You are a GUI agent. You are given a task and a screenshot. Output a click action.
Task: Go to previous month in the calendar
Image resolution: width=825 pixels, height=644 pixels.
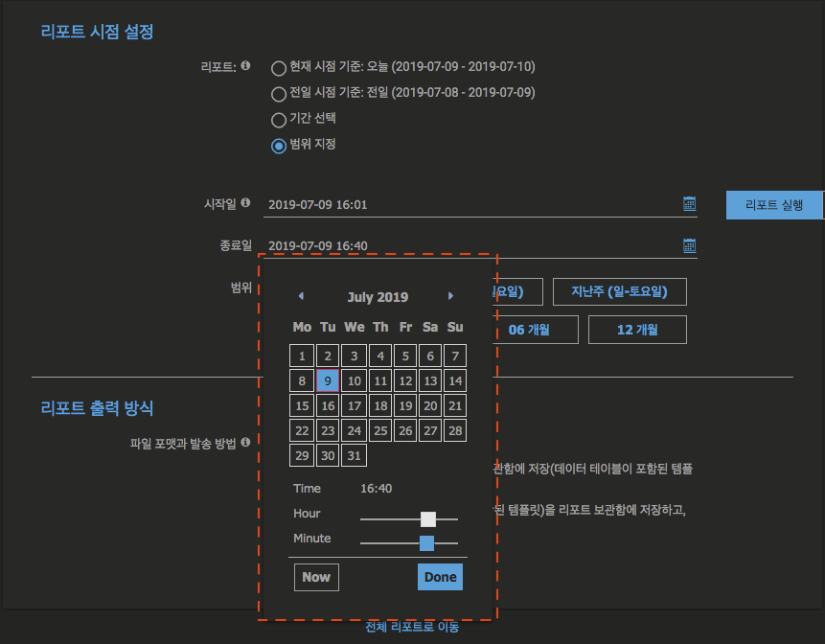tap(301, 296)
